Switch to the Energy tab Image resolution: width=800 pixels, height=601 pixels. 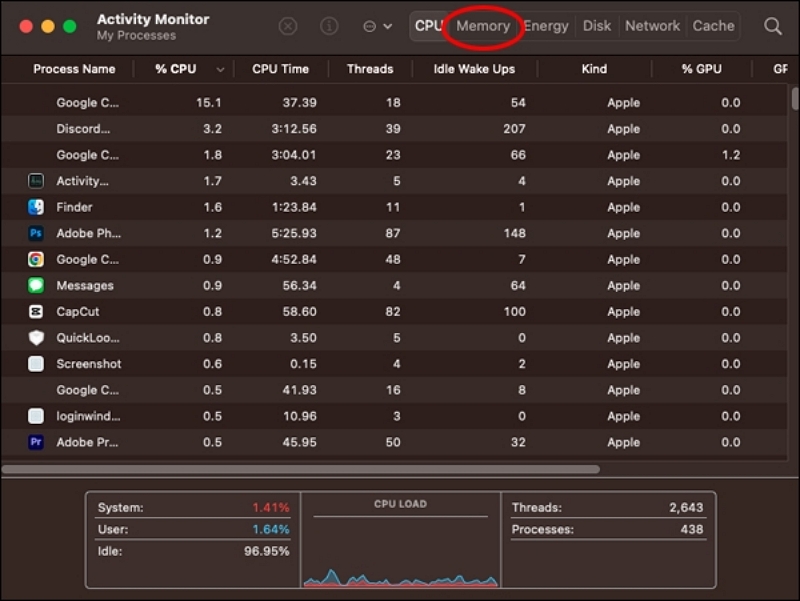click(546, 26)
